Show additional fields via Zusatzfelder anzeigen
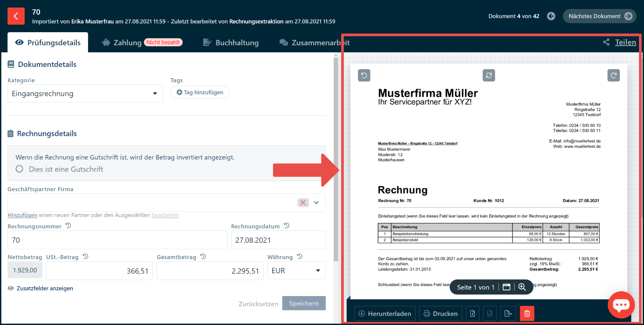Viewport: 644px width, 325px height. tap(45, 288)
